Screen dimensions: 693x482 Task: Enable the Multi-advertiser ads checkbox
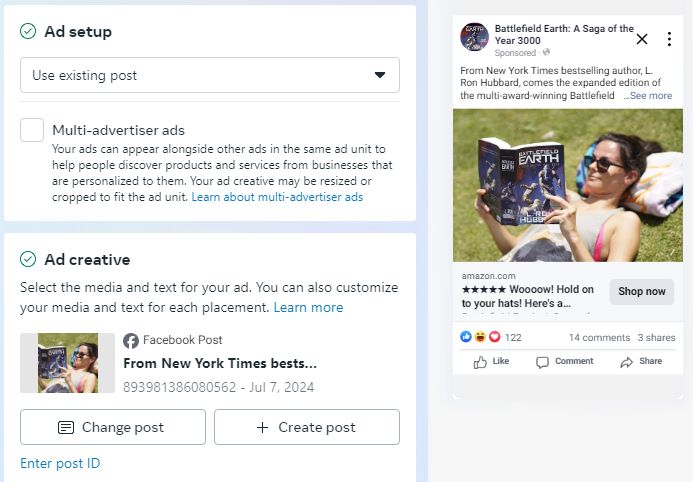tap(32, 130)
